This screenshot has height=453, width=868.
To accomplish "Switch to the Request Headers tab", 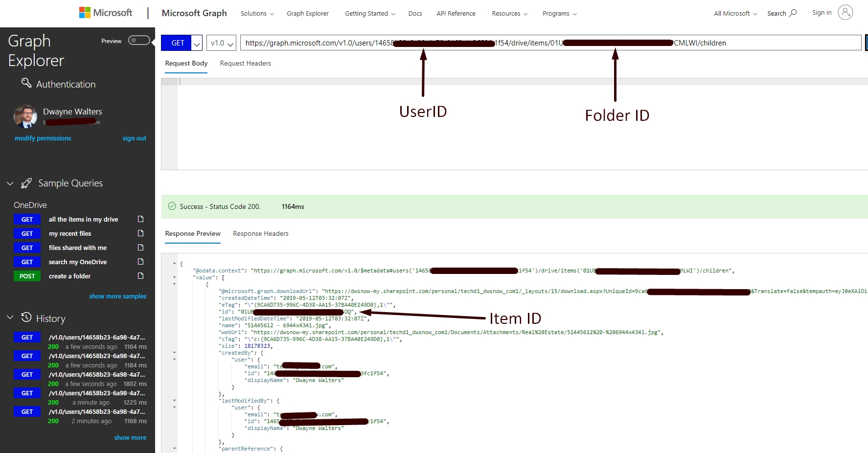I will click(246, 64).
